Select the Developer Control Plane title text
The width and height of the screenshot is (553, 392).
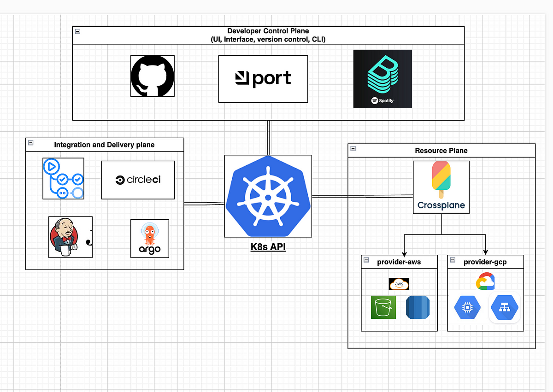coord(268,35)
